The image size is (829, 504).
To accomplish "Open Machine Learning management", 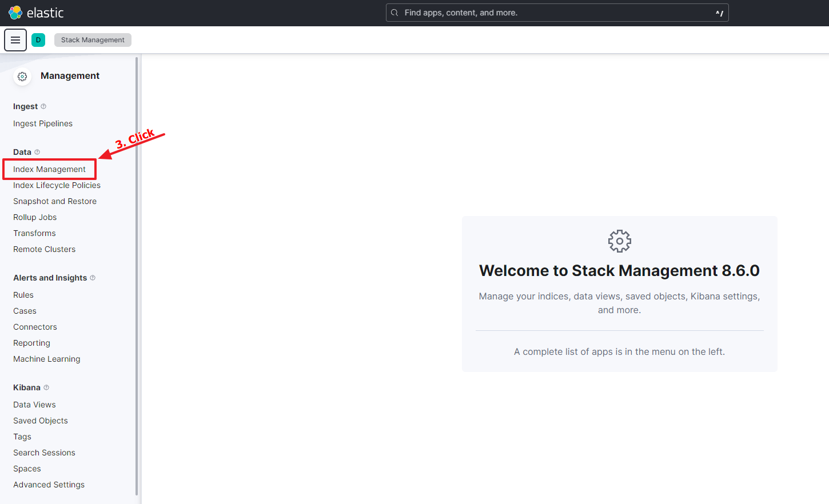I will click(47, 359).
